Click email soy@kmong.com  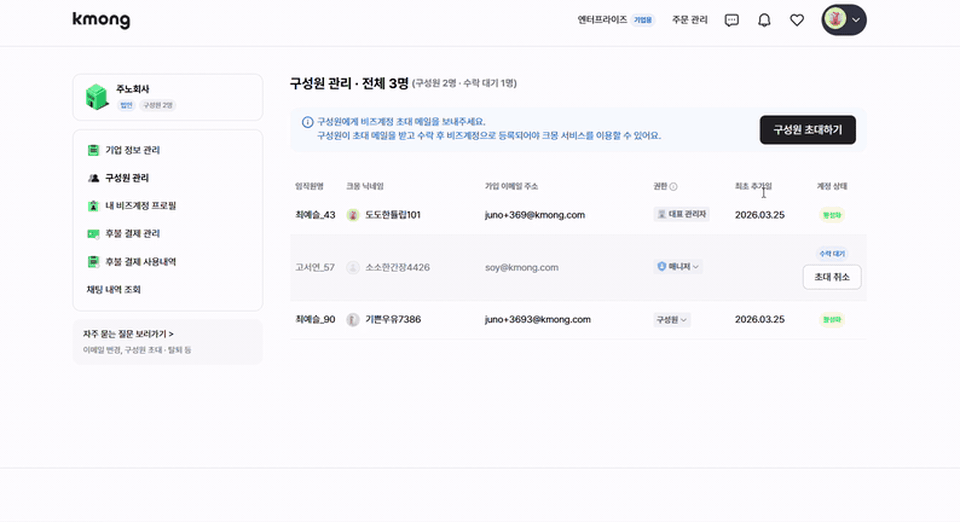(x=522, y=267)
